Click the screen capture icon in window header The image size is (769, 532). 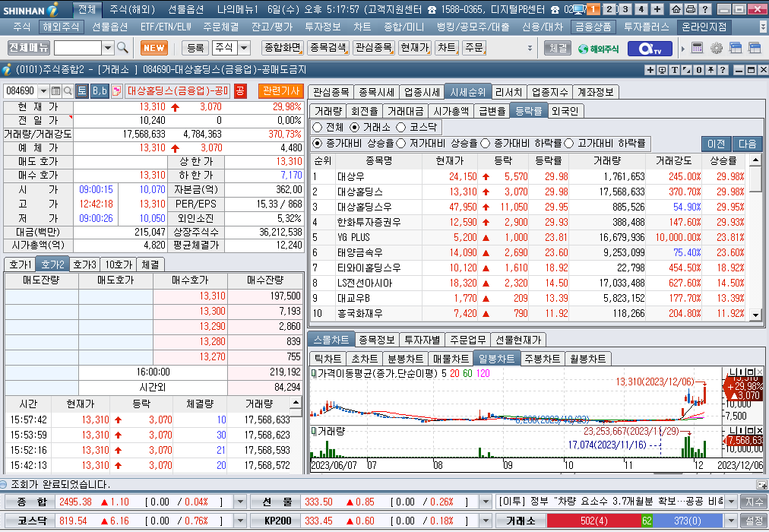(663, 70)
